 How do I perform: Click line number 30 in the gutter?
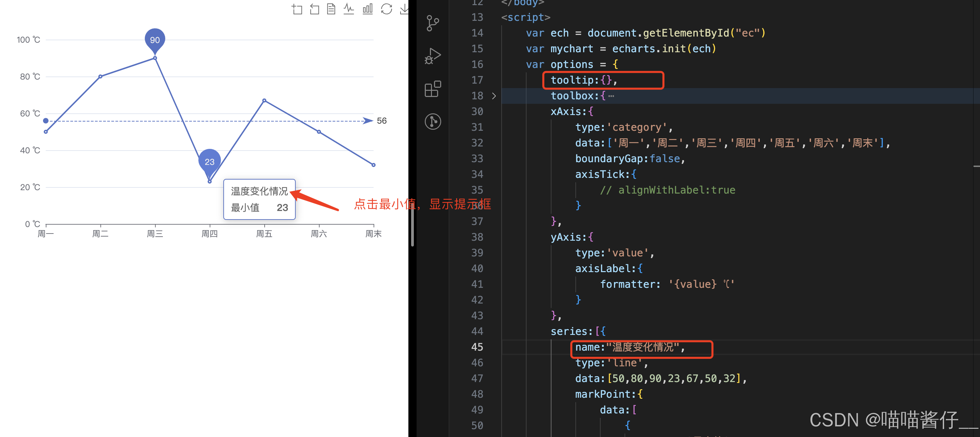(477, 112)
